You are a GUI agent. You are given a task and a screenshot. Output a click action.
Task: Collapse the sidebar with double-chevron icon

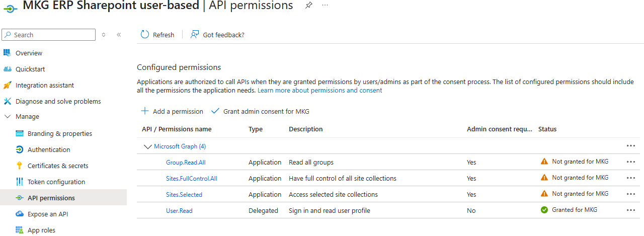(119, 35)
